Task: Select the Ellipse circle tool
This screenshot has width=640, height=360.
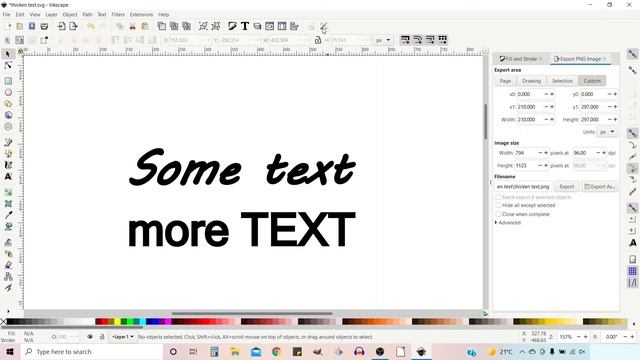Action: pos(8,92)
